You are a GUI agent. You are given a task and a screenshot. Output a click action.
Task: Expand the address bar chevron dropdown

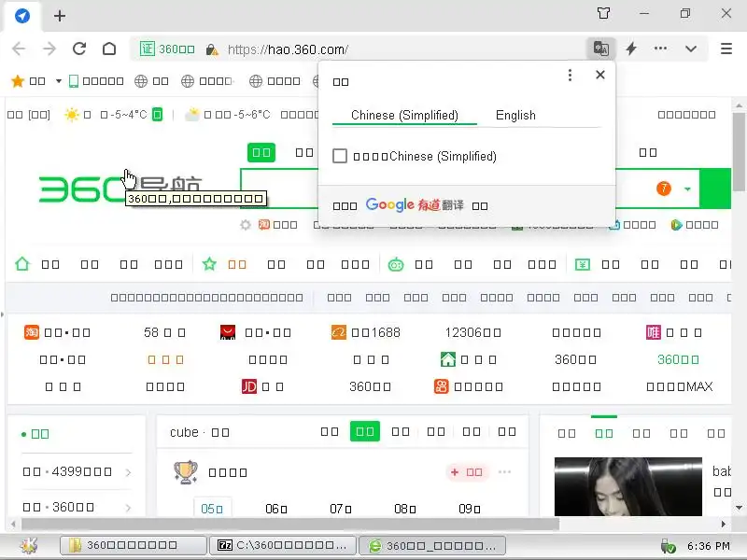tap(691, 49)
